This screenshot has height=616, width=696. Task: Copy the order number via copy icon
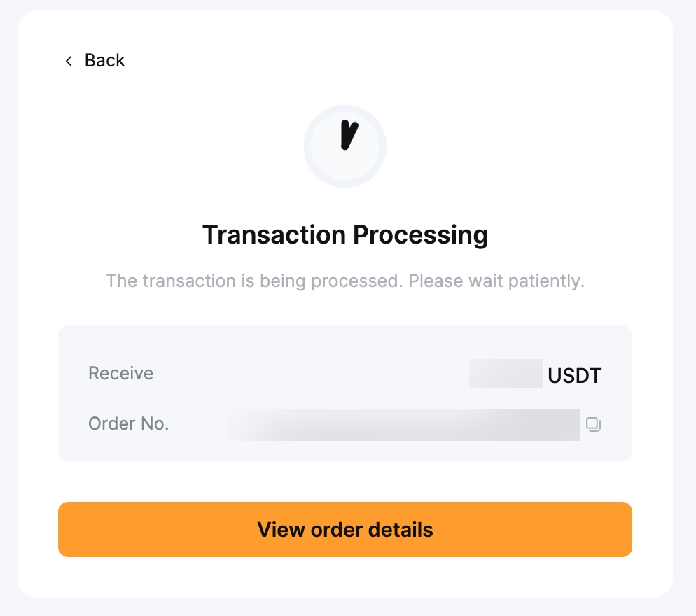point(594,424)
